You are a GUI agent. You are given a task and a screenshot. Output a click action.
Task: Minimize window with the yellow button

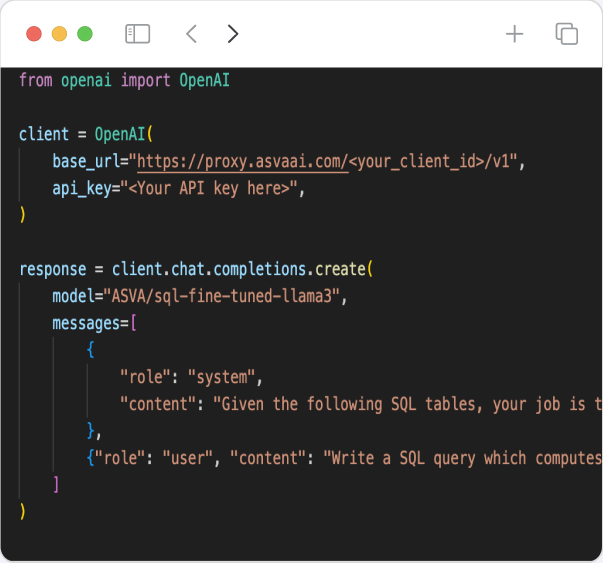(x=59, y=34)
